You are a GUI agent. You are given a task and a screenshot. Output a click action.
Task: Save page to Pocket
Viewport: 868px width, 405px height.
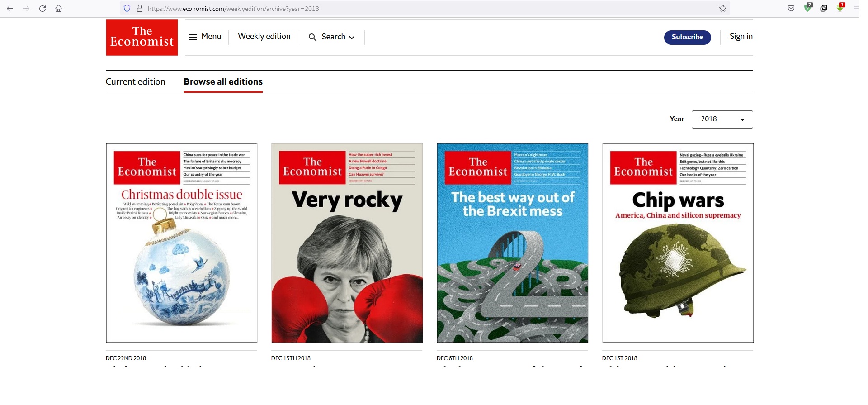791,9
